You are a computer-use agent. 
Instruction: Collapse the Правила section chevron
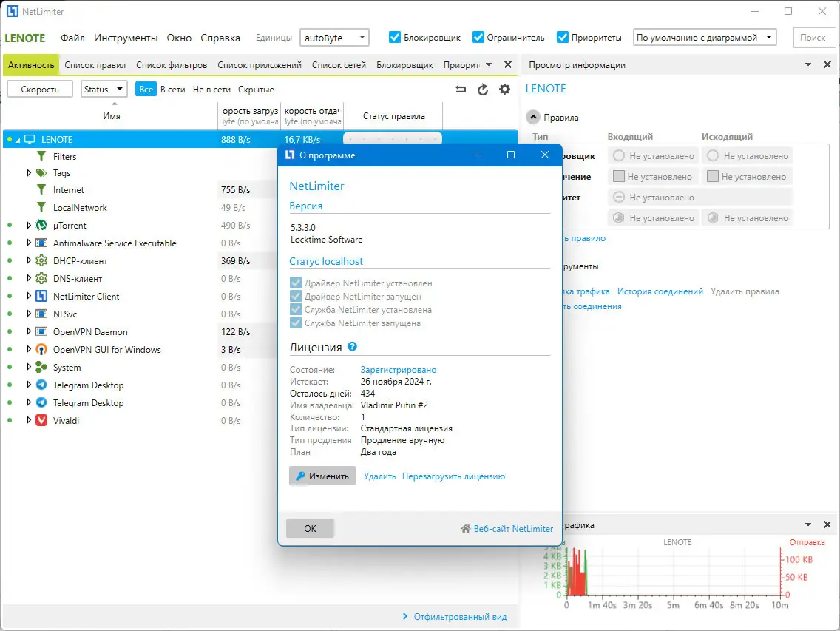click(x=533, y=117)
